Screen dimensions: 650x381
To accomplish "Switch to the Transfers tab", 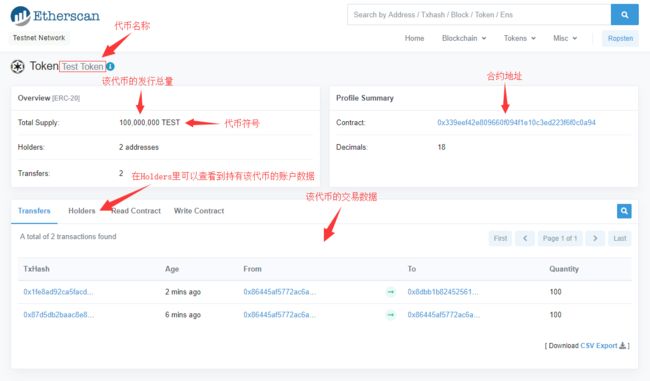I will point(34,211).
